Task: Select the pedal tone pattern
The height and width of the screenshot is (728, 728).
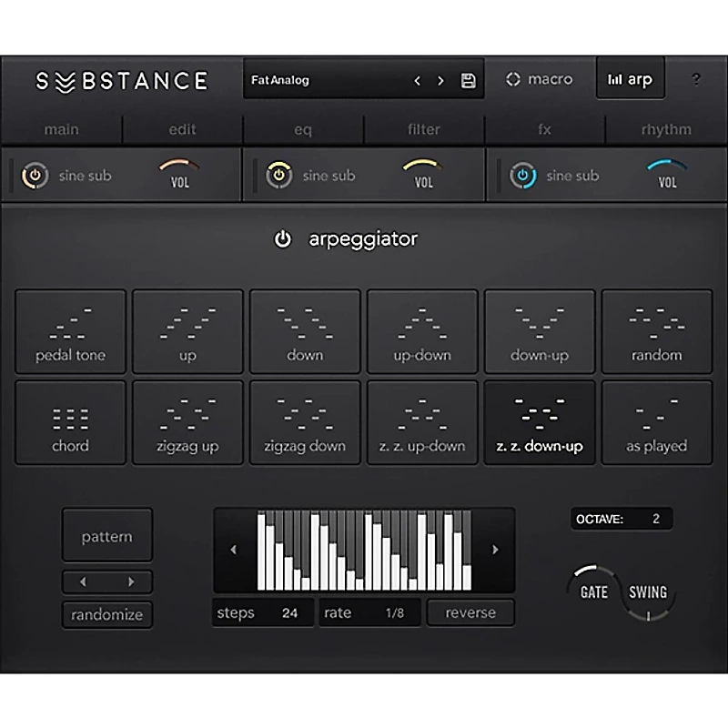Action: tap(70, 331)
